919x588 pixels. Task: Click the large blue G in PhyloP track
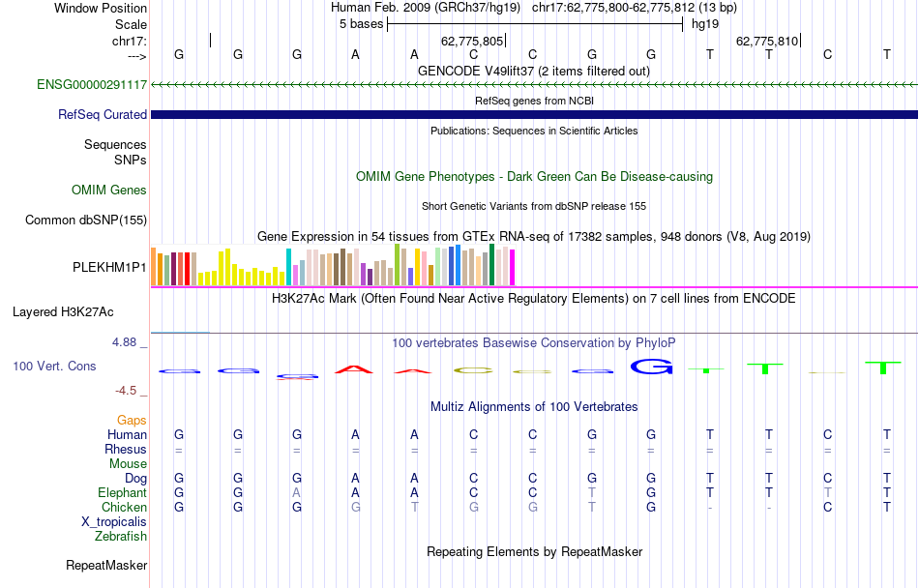pyautogui.click(x=651, y=367)
